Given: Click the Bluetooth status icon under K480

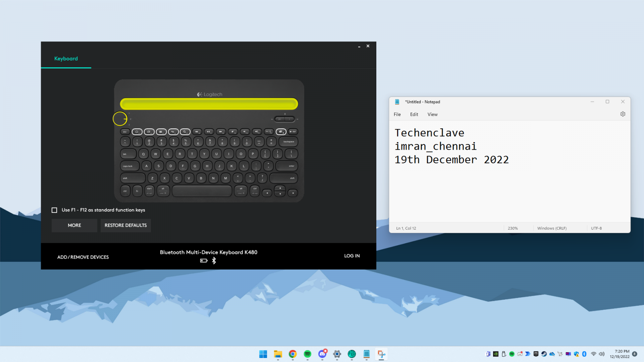Looking at the screenshot, I should 214,261.
